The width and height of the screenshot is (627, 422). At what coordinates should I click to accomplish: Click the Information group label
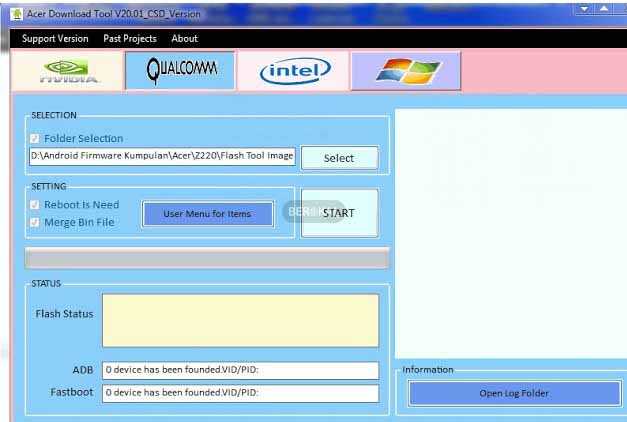427,370
